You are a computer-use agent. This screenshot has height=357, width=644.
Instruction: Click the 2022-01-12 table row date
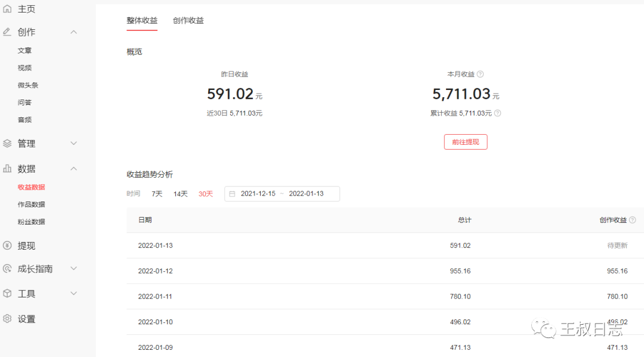[155, 271]
